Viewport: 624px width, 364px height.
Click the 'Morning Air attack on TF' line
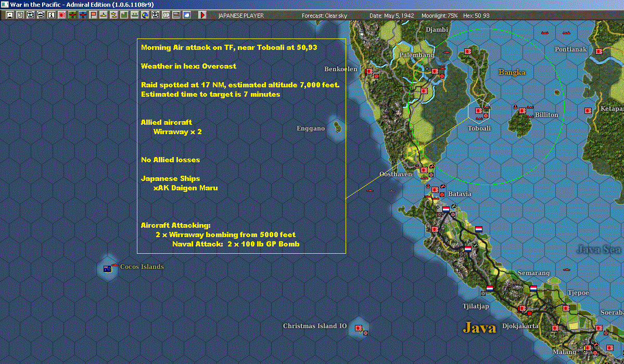pos(229,47)
